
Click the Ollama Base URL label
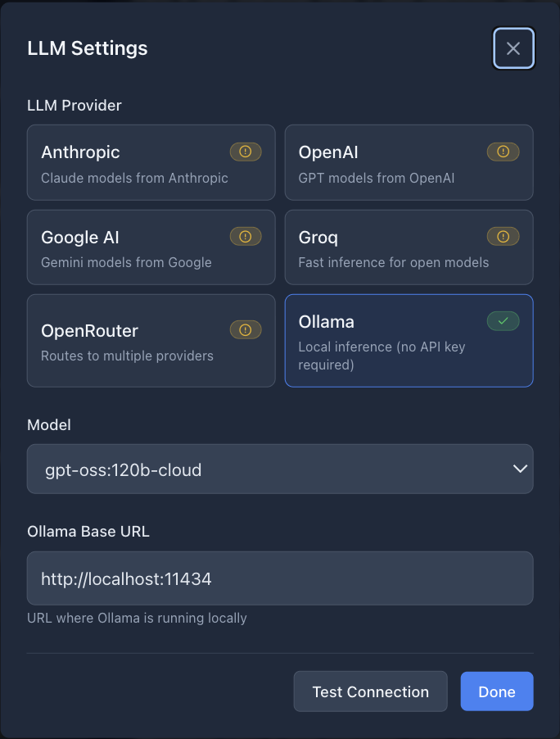point(88,531)
